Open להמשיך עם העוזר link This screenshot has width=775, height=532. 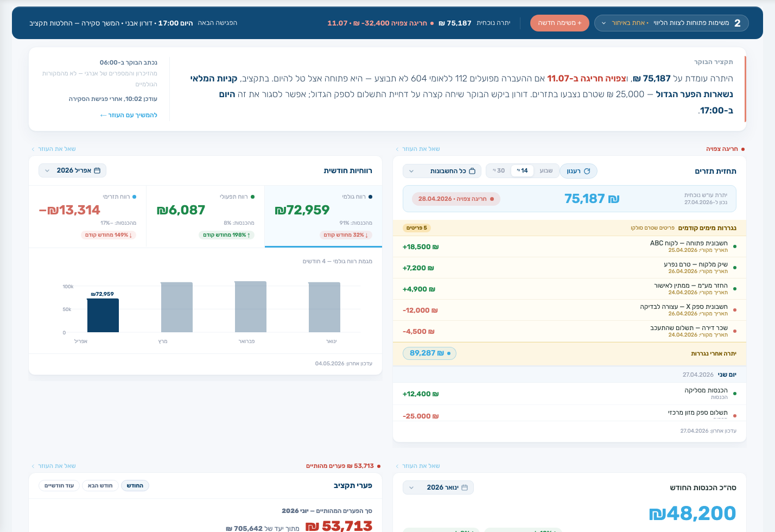tap(129, 115)
